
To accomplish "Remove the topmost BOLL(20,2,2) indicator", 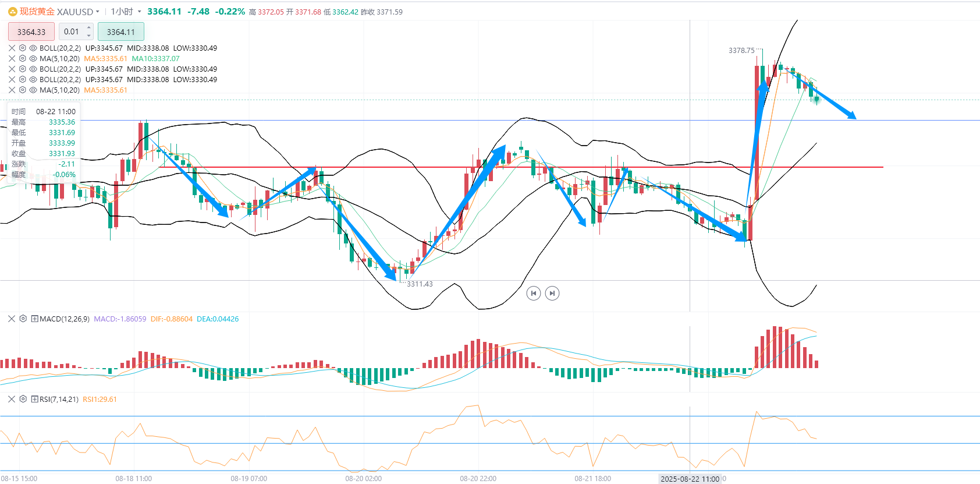I will pos(12,48).
